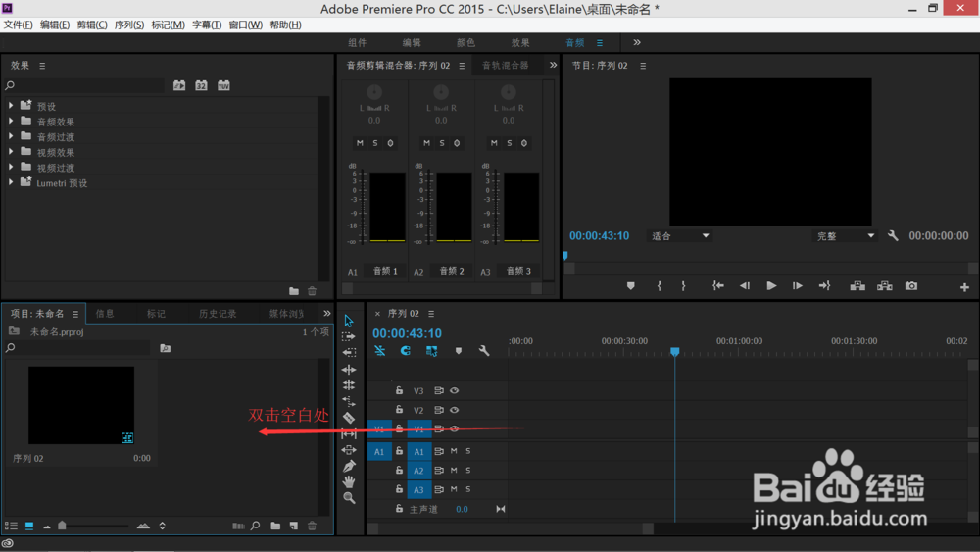
Task: Select the Track Select Forward tool
Action: (349, 336)
